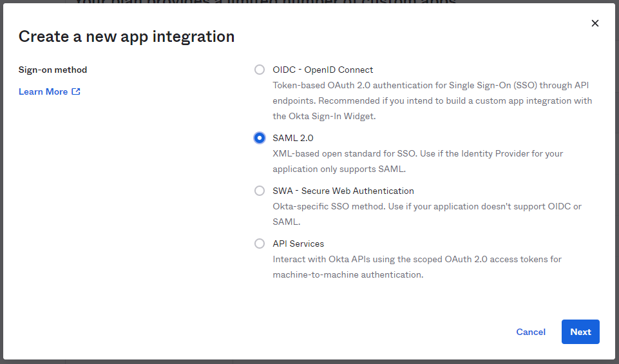The image size is (619, 364).
Task: Click the SAML 2.0 label text
Action: point(293,138)
